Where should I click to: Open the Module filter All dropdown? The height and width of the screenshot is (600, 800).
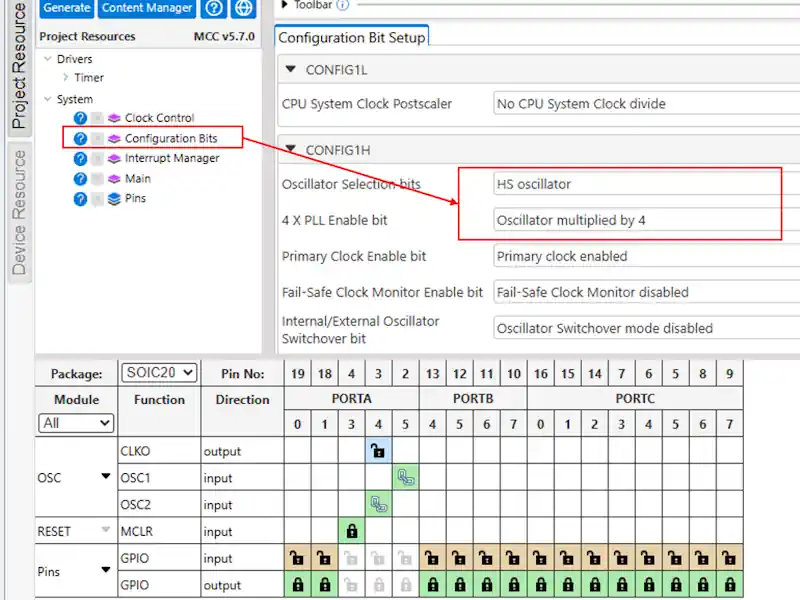click(x=76, y=423)
